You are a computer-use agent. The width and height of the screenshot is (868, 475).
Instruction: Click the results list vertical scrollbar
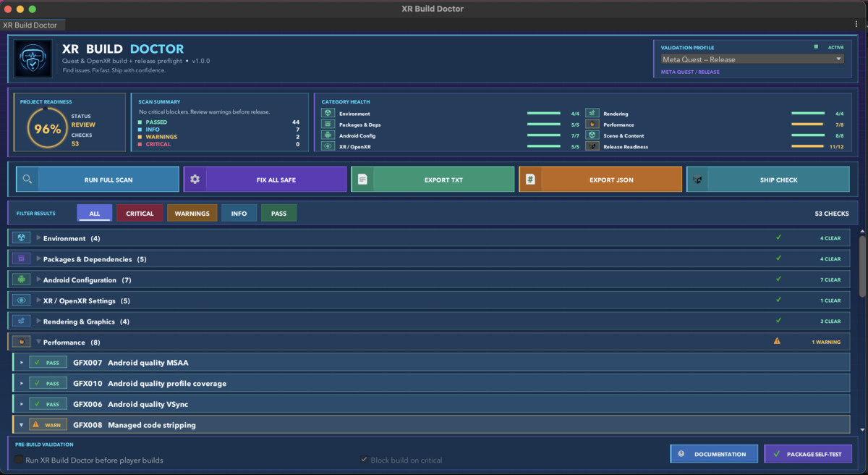tap(862, 266)
